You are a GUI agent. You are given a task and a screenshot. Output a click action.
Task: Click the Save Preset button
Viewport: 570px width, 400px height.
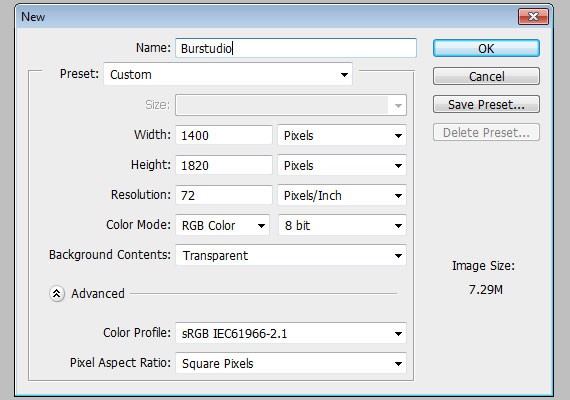[x=486, y=104]
